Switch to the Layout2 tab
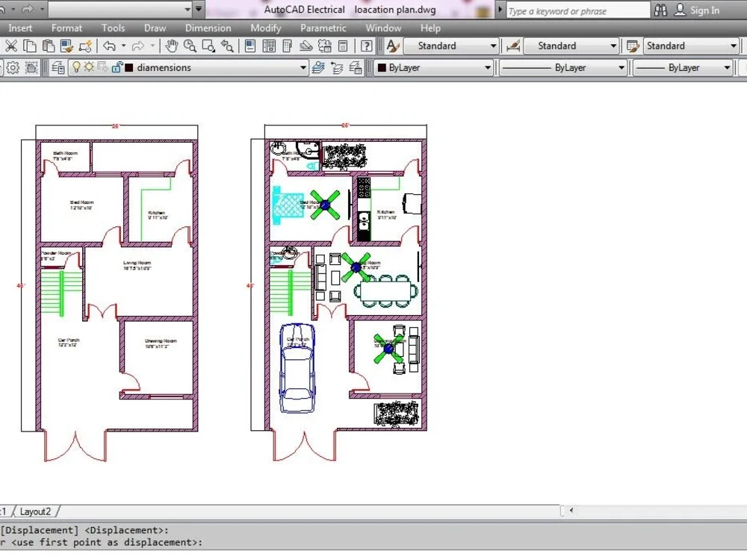This screenshot has height=560, width=747. click(36, 511)
